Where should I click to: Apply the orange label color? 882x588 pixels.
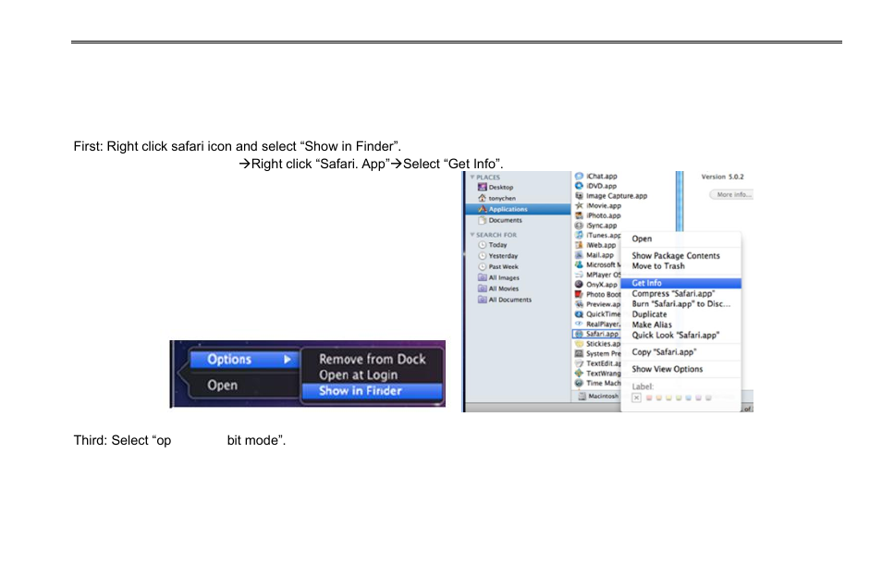[x=658, y=398]
